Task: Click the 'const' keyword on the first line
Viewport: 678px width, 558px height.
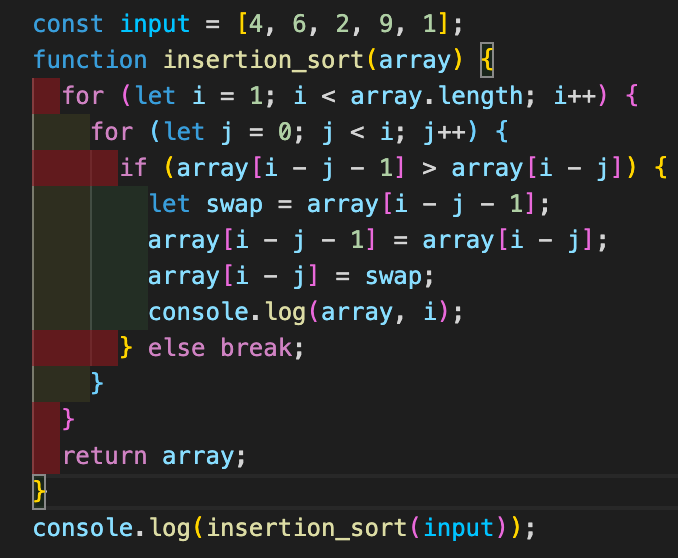Action: [68, 24]
